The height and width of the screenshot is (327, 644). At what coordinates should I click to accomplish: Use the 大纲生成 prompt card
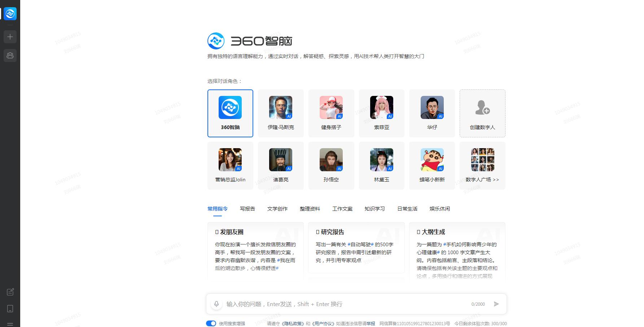click(457, 251)
